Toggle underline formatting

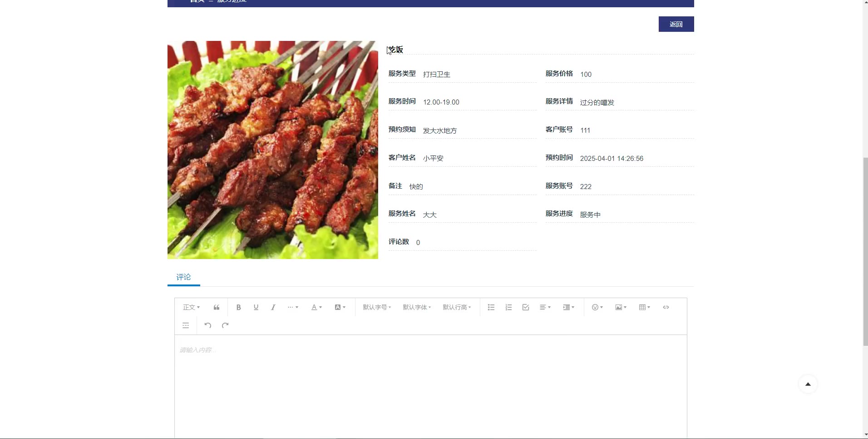click(x=256, y=307)
